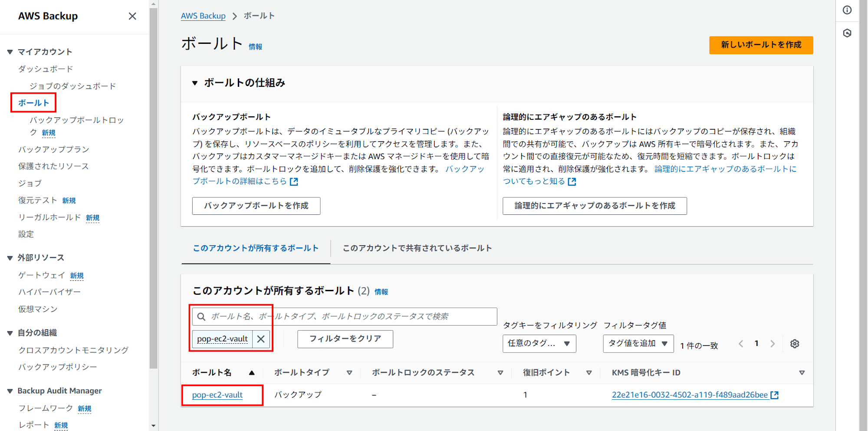Open ジョブ in sidebar
The width and height of the screenshot is (868, 431).
(30, 183)
